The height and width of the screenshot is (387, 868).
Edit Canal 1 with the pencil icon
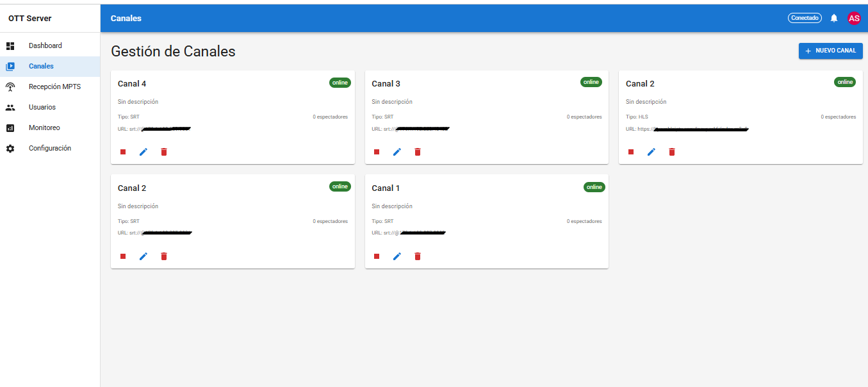(397, 256)
